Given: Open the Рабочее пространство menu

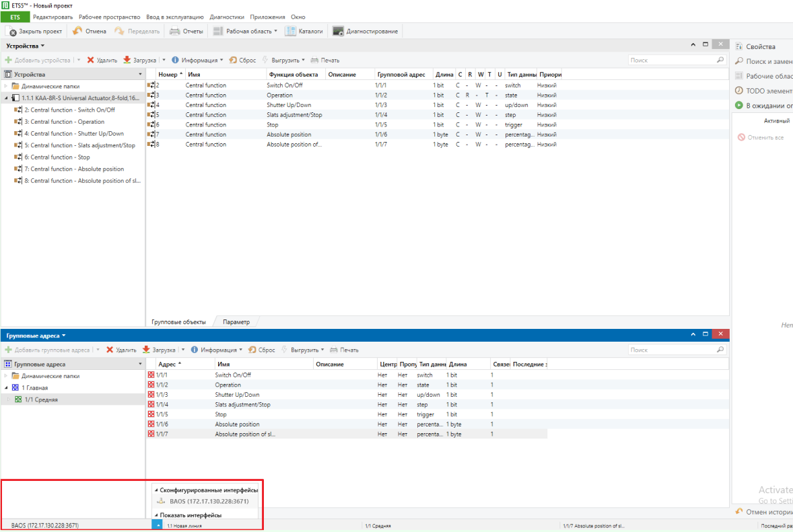Looking at the screenshot, I should (x=109, y=17).
